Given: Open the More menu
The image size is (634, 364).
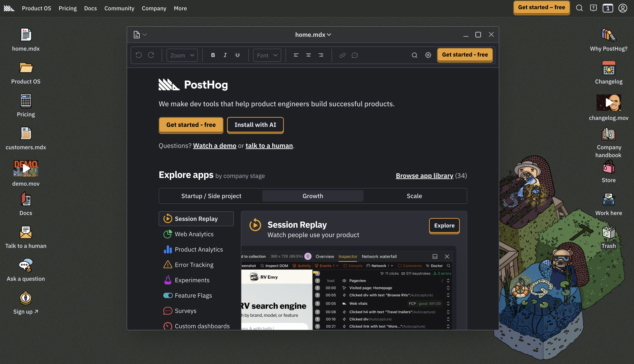Looking at the screenshot, I should pos(180,8).
